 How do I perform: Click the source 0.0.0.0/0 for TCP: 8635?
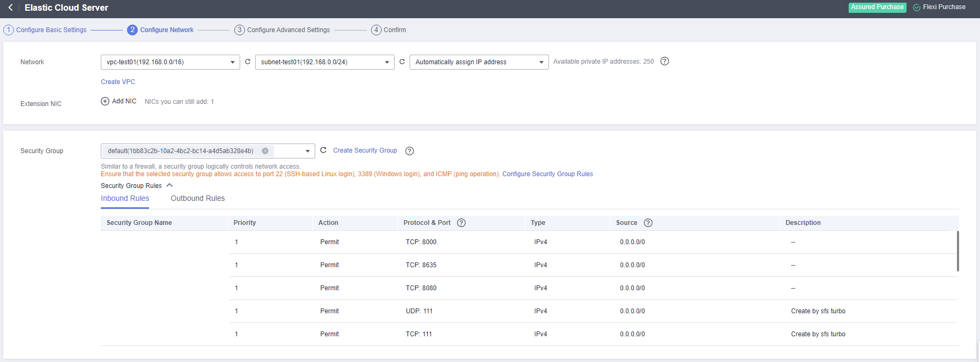click(x=633, y=265)
